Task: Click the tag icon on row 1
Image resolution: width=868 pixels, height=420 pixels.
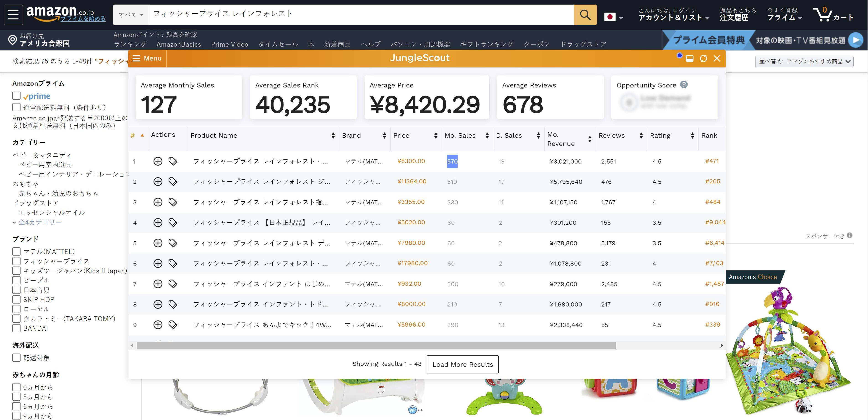Action: (173, 161)
